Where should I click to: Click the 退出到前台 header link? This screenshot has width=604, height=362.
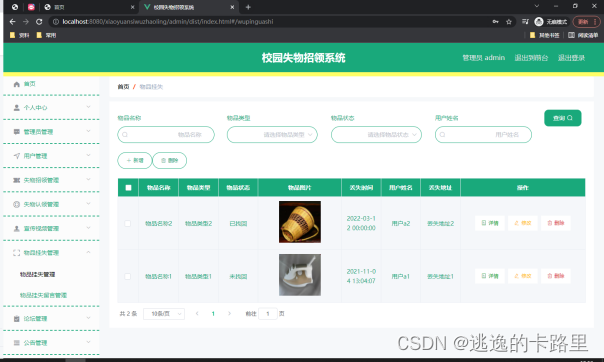click(531, 58)
